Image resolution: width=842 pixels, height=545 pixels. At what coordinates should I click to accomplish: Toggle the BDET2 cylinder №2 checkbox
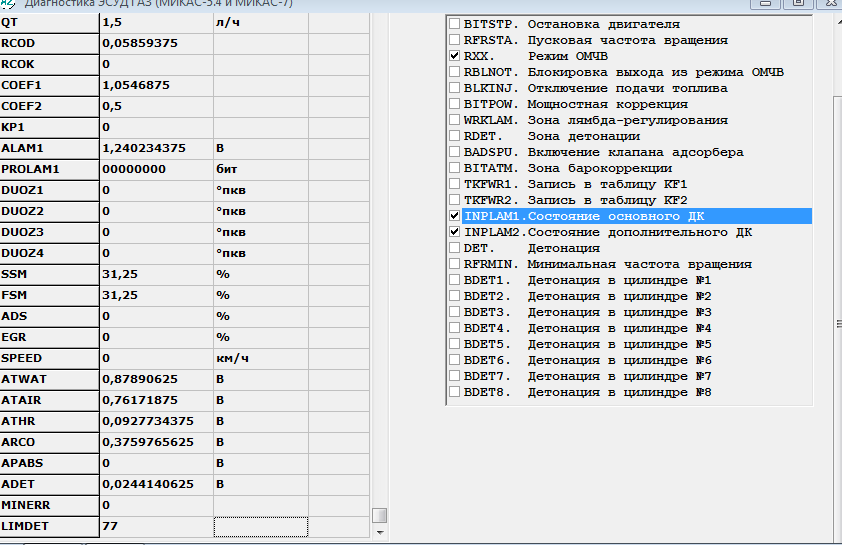(454, 296)
